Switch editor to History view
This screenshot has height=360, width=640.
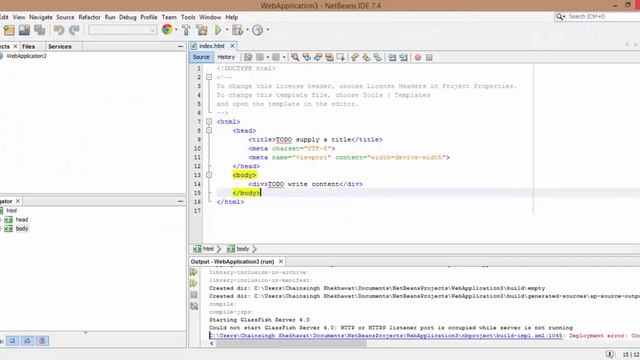pyautogui.click(x=226, y=57)
